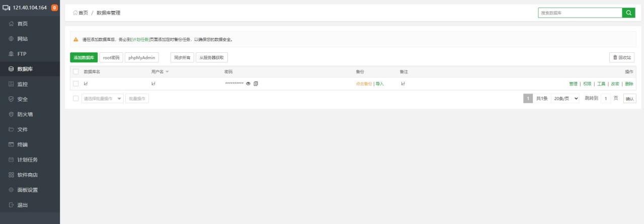Open 防火墙 in the sidebar
Image resolution: width=644 pixels, height=224 pixels.
click(30, 114)
